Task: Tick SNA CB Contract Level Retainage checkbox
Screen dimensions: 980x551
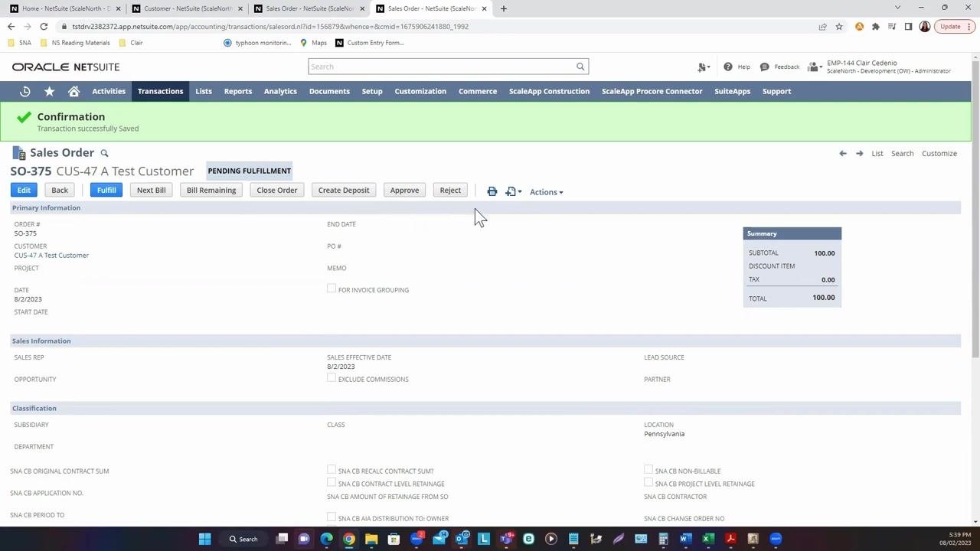Action: pyautogui.click(x=332, y=482)
